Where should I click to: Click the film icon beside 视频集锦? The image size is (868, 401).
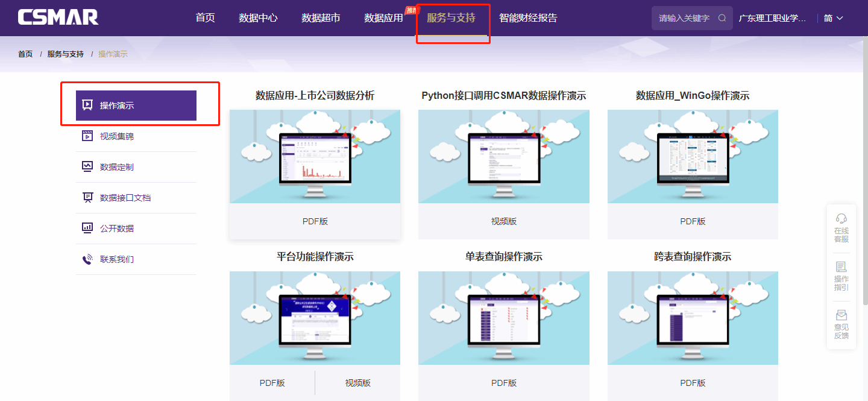pyautogui.click(x=87, y=136)
